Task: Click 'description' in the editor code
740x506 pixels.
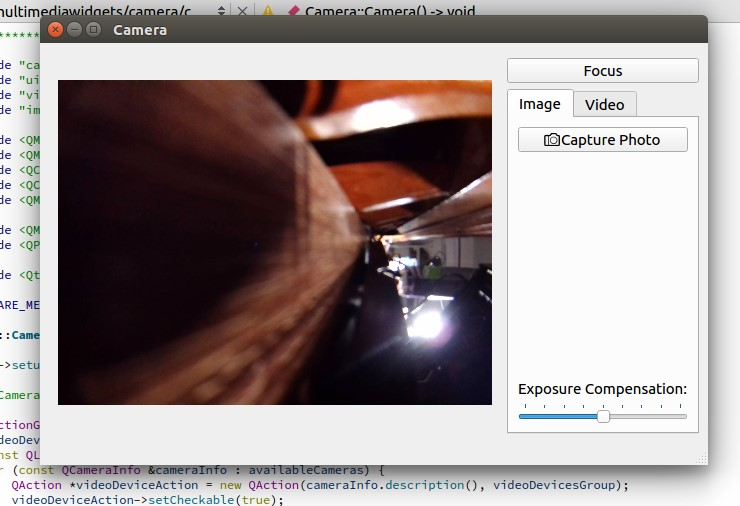Action: 425,485
